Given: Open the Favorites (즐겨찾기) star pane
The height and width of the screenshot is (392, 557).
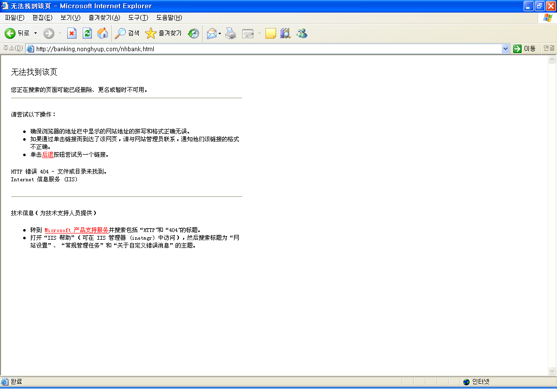Looking at the screenshot, I should [x=164, y=33].
